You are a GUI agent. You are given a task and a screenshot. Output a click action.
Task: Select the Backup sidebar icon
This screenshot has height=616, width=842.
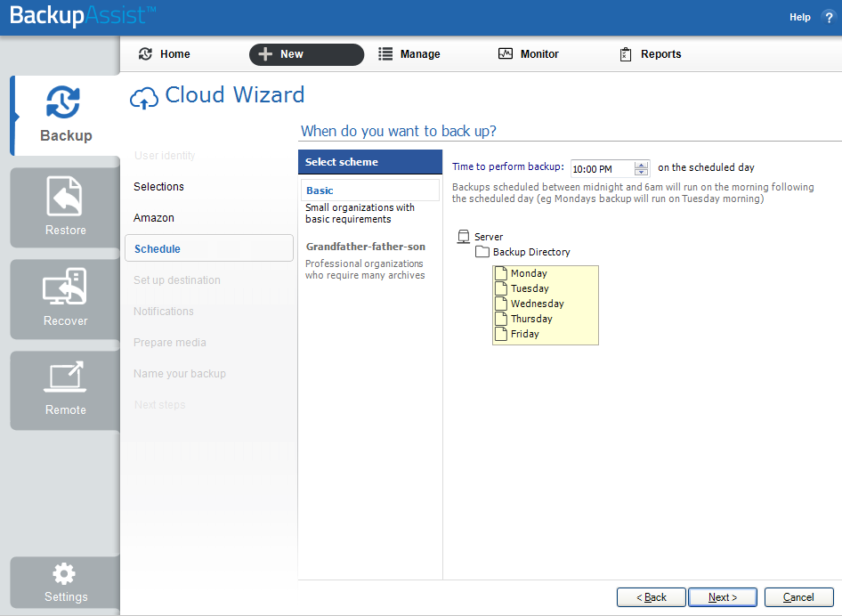tap(63, 101)
